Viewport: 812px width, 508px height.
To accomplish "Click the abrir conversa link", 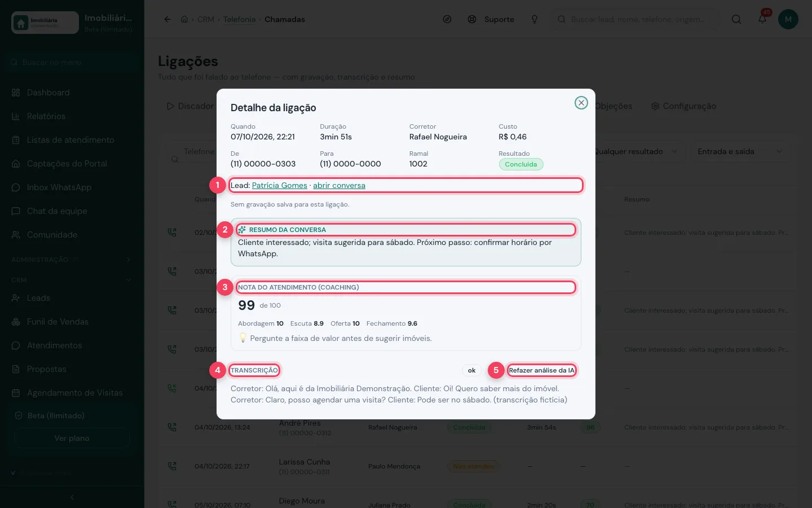I will click(339, 185).
